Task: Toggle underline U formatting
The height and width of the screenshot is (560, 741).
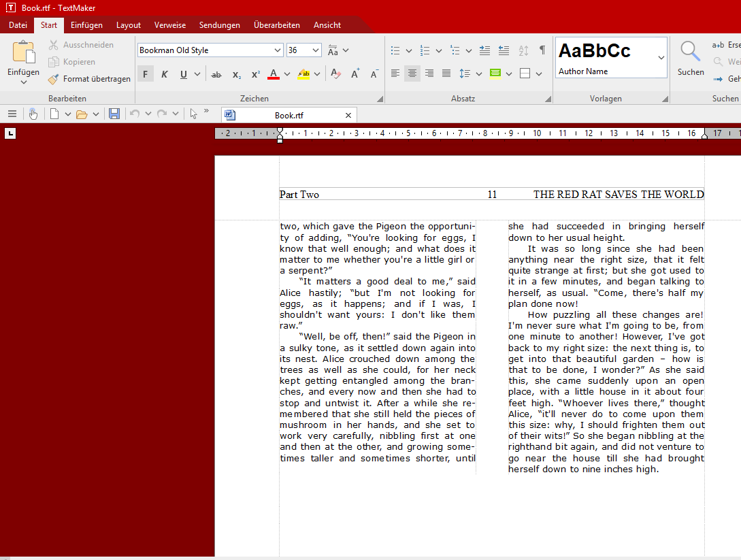Action: click(183, 74)
